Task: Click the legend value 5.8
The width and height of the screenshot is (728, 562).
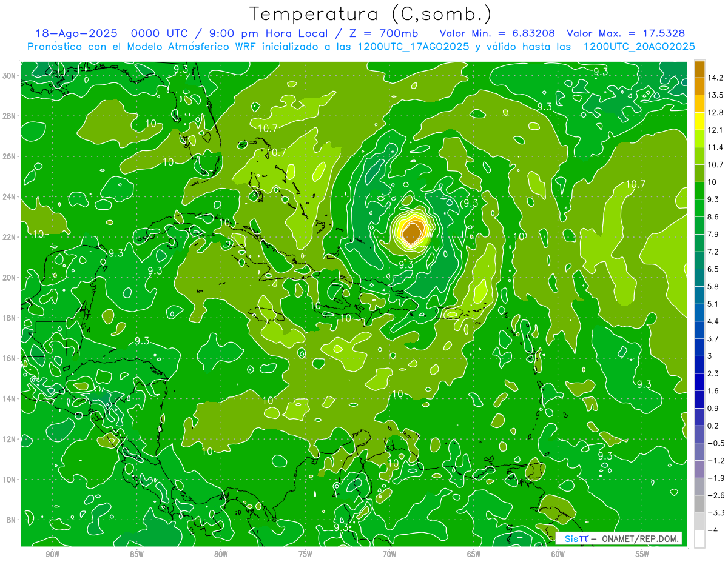Action: click(714, 287)
